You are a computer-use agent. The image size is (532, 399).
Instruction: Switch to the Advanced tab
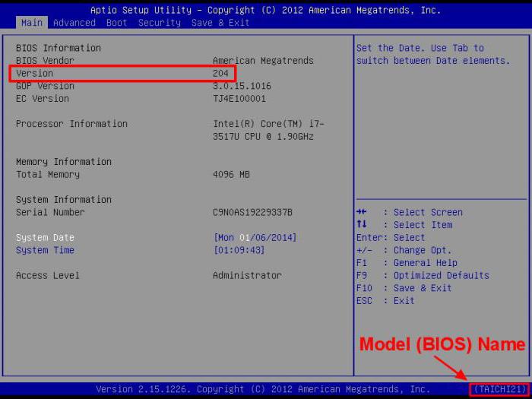(x=74, y=23)
